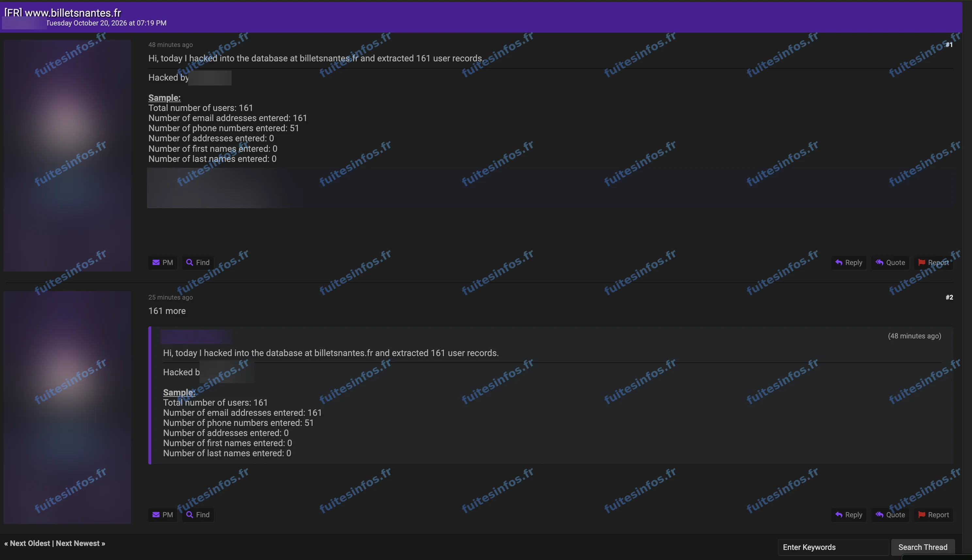Quote post #2

[x=890, y=515]
